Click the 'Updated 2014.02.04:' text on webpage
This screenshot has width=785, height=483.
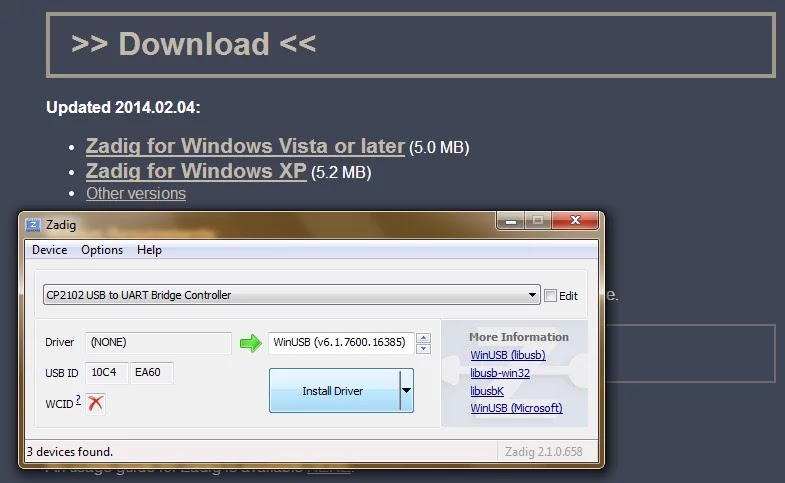pyautogui.click(x=123, y=107)
